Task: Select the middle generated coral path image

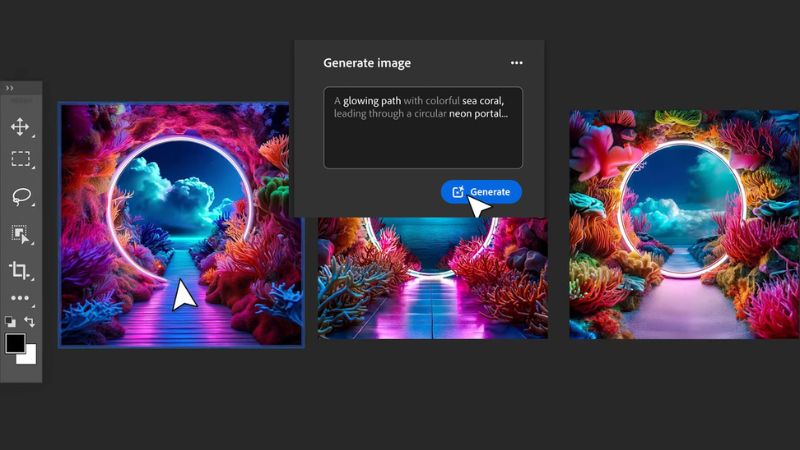Action: tap(433, 278)
